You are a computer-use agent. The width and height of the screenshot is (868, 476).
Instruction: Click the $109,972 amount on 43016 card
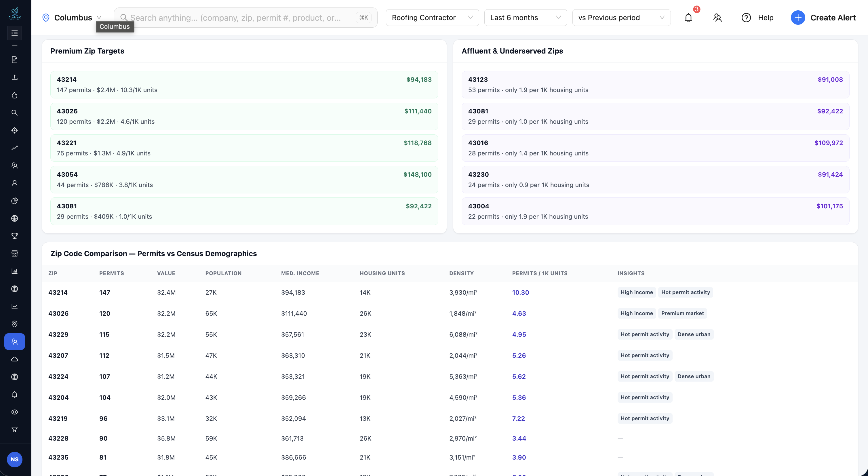(x=829, y=143)
